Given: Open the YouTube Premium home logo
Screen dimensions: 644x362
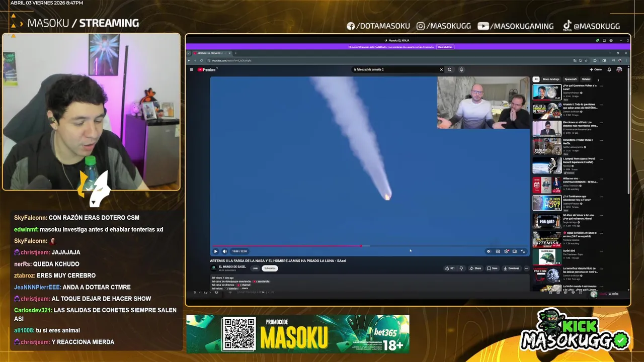Looking at the screenshot, I should (206, 69).
